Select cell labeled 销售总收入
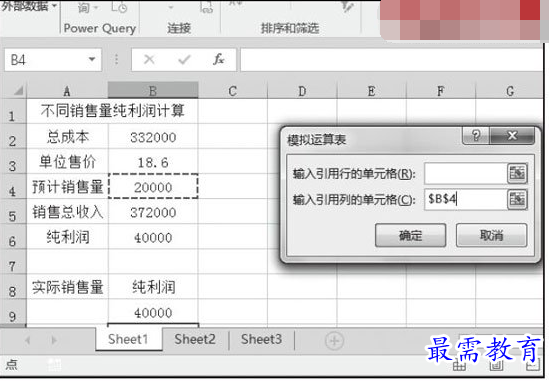 [67, 212]
